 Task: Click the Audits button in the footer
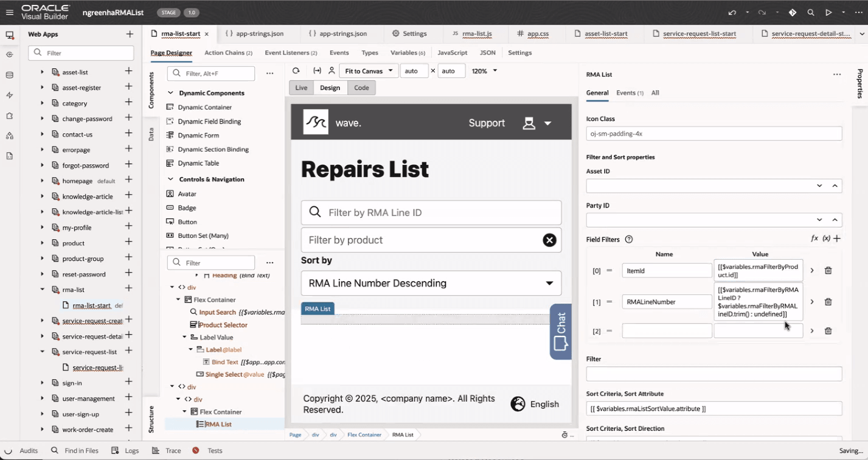tap(29, 450)
